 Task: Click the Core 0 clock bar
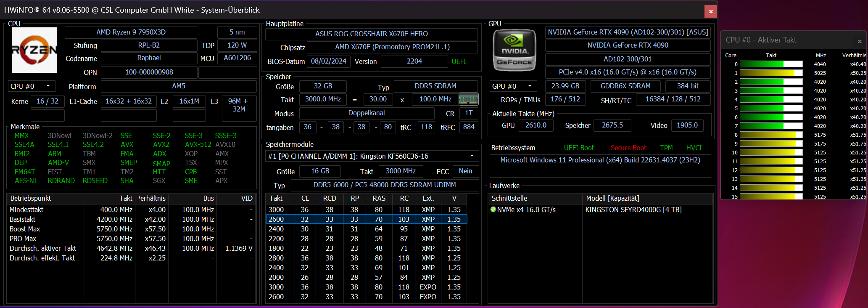(771, 64)
